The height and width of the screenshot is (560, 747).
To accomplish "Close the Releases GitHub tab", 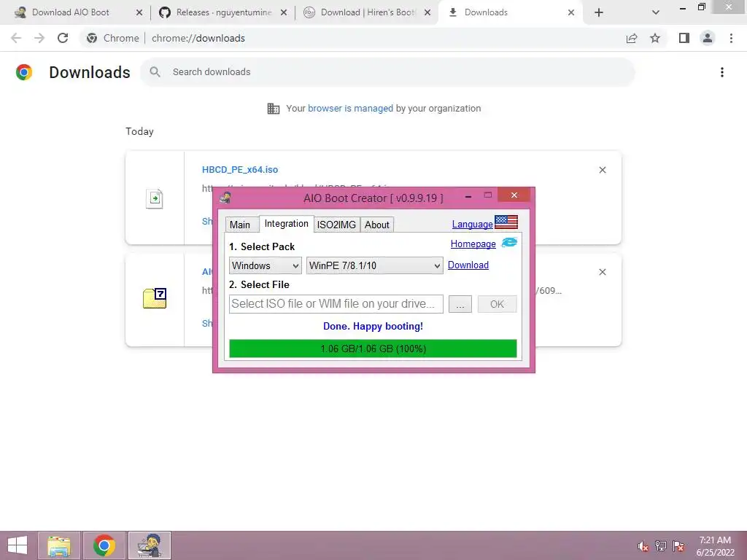I will [284, 12].
